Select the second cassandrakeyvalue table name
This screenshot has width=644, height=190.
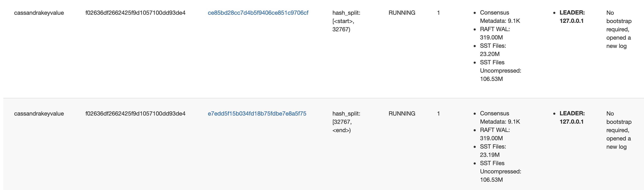coord(39,113)
